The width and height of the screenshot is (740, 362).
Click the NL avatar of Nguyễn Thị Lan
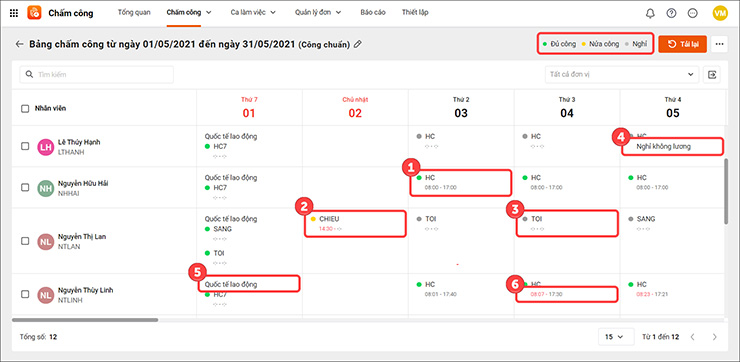46,242
